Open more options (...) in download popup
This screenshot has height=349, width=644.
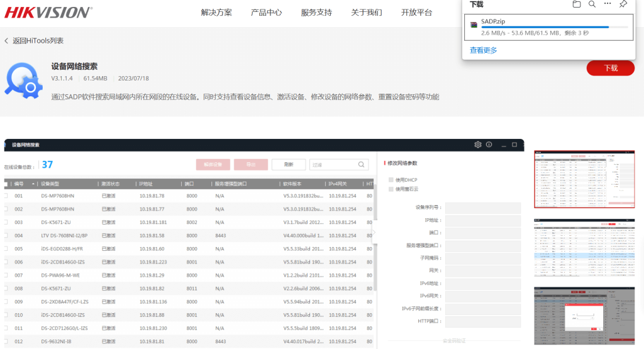click(x=608, y=4)
